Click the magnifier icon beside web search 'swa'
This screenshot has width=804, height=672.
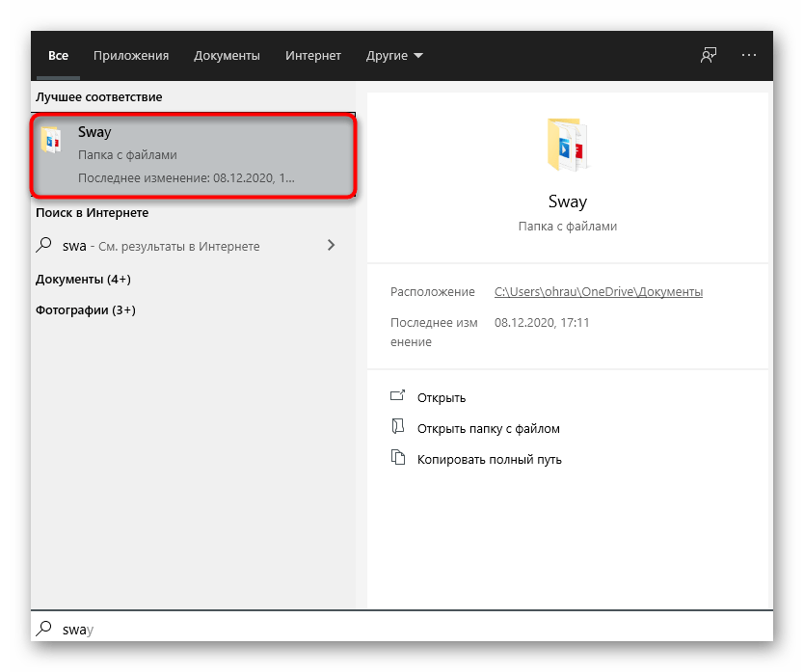coord(44,246)
